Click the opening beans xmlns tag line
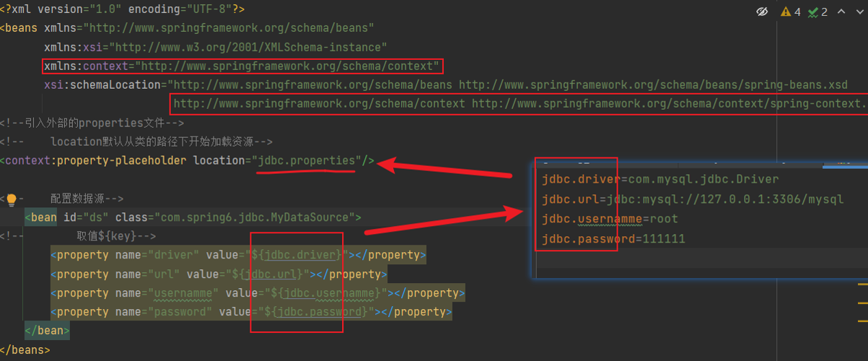The height and width of the screenshot is (361, 868). tap(187, 28)
